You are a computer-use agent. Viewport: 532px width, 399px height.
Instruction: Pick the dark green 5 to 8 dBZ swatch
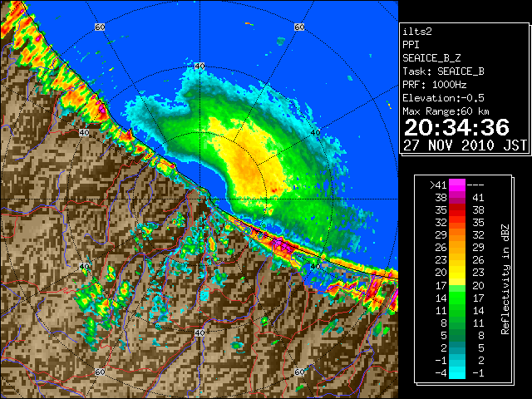click(x=457, y=335)
